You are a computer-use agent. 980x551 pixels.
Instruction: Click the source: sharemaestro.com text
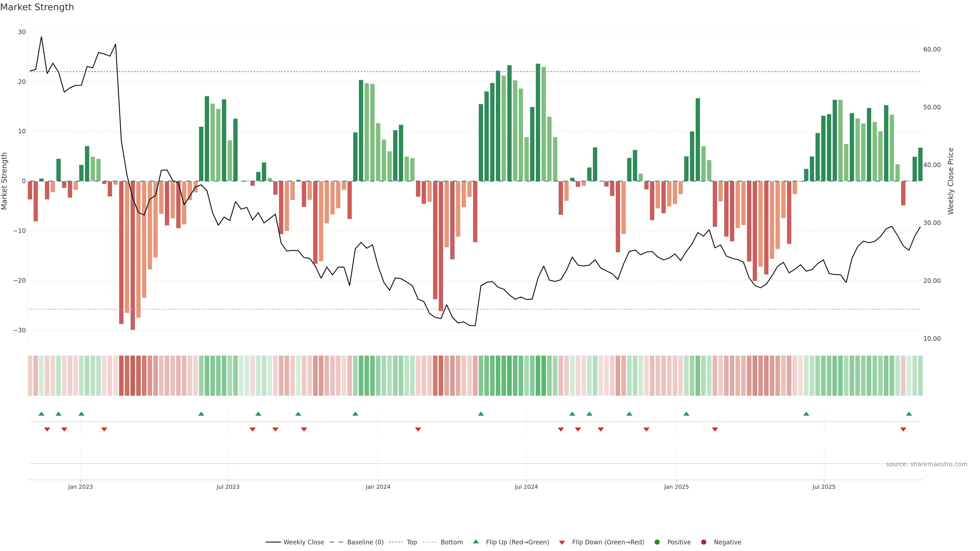click(926, 464)
